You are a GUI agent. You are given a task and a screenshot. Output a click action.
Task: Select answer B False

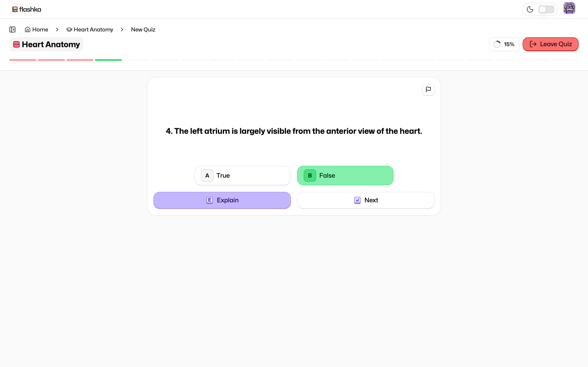click(x=345, y=176)
